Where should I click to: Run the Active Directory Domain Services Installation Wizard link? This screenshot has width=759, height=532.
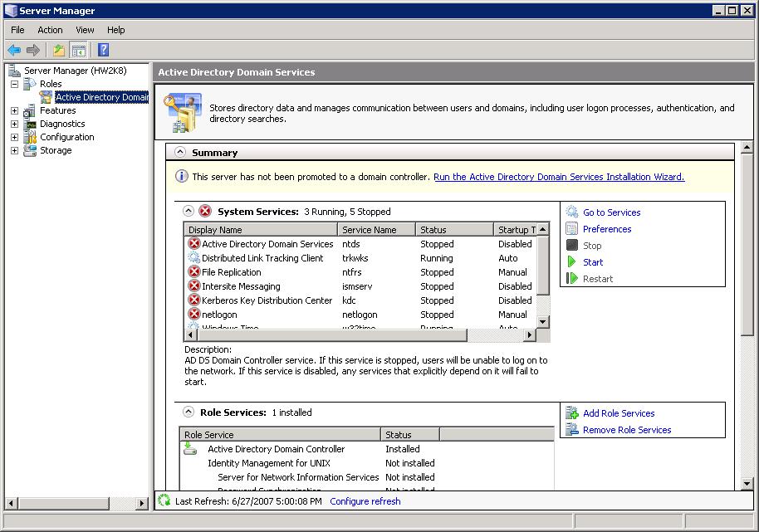pos(559,177)
